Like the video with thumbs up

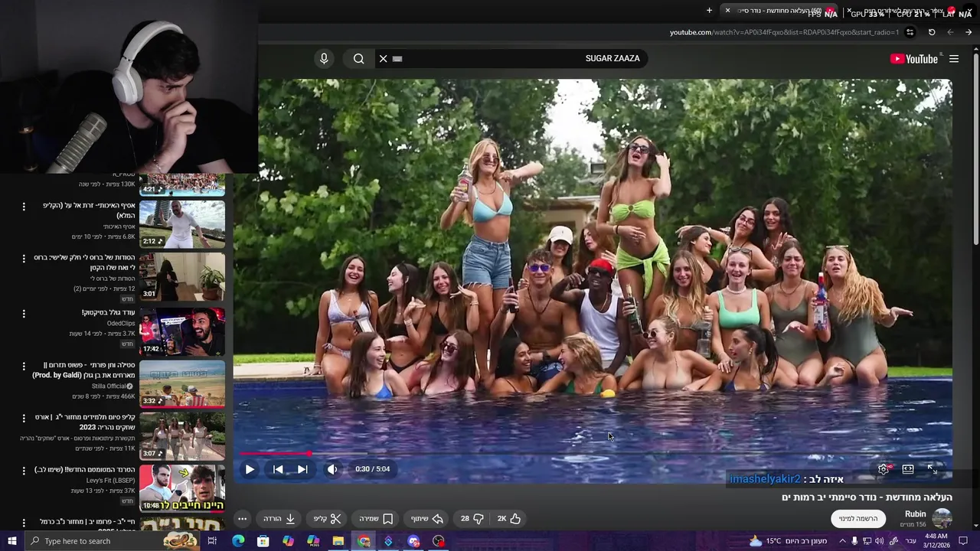click(x=509, y=519)
